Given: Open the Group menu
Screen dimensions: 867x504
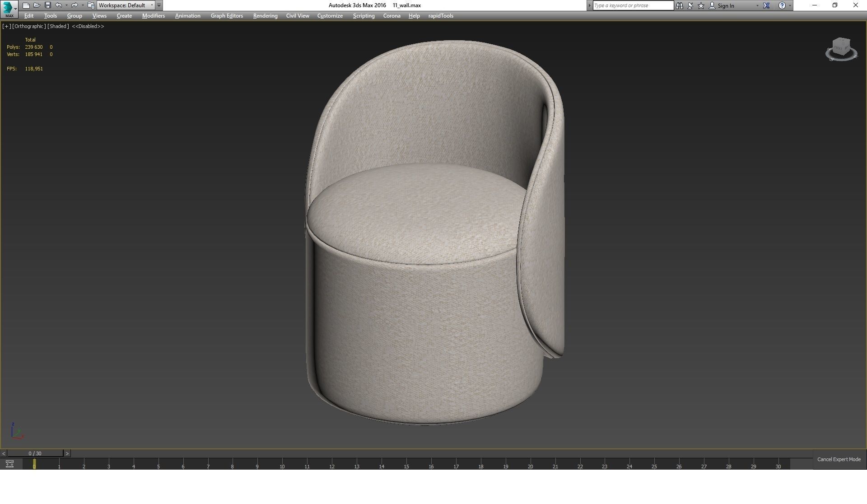Looking at the screenshot, I should click(75, 16).
